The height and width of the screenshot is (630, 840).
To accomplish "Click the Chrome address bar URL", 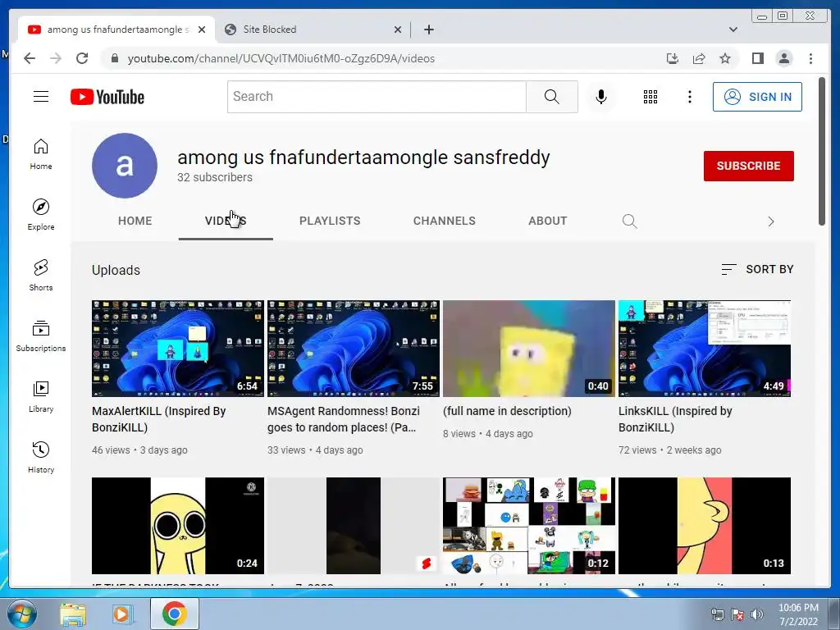I will pyautogui.click(x=281, y=58).
